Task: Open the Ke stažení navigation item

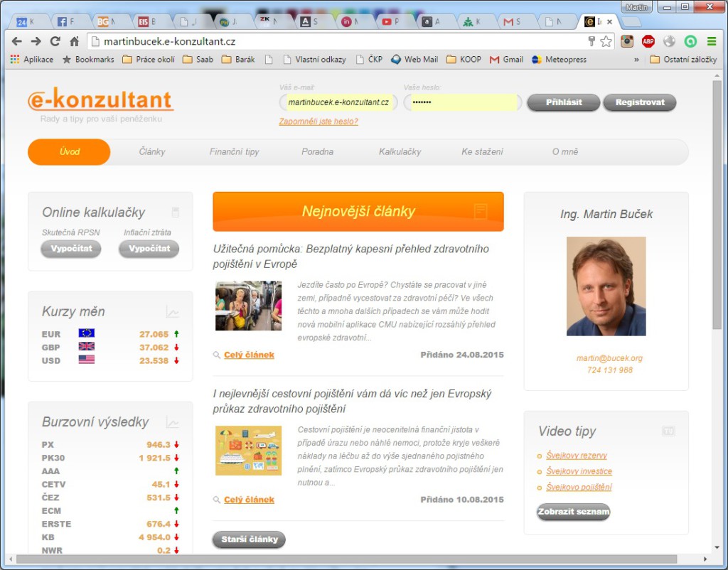Action: [482, 151]
